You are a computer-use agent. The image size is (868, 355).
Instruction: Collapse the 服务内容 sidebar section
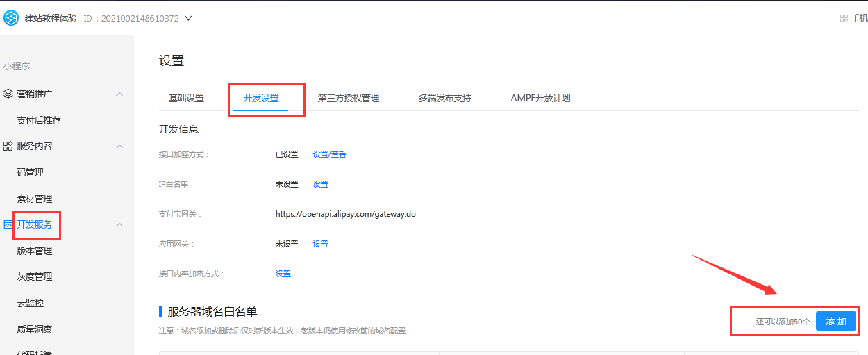click(119, 147)
